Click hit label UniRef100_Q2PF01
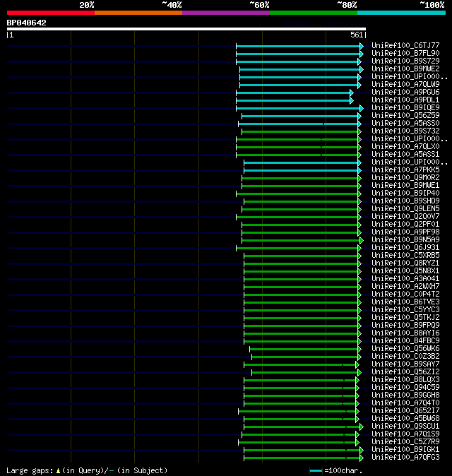Screen dimensions: 452x476 point(405,225)
